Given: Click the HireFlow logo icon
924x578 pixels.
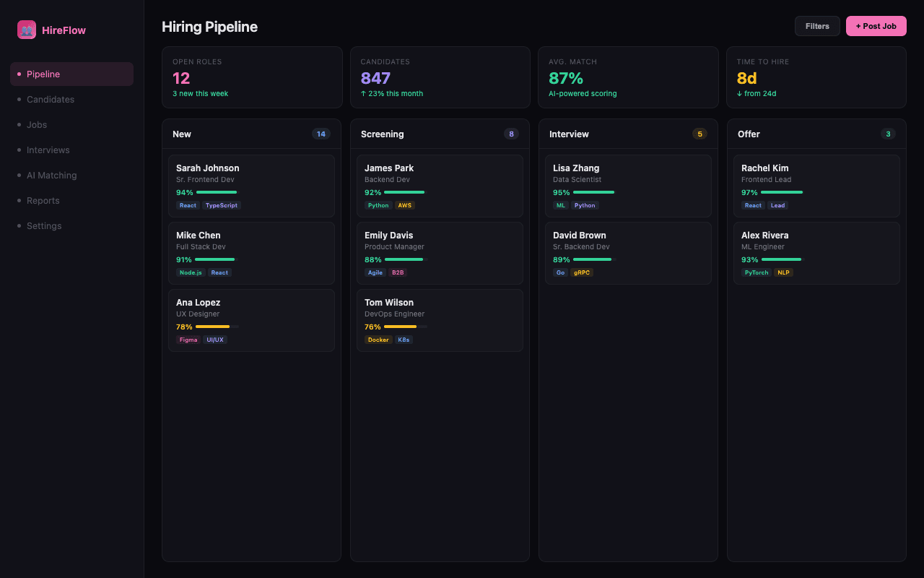Looking at the screenshot, I should click(x=27, y=30).
